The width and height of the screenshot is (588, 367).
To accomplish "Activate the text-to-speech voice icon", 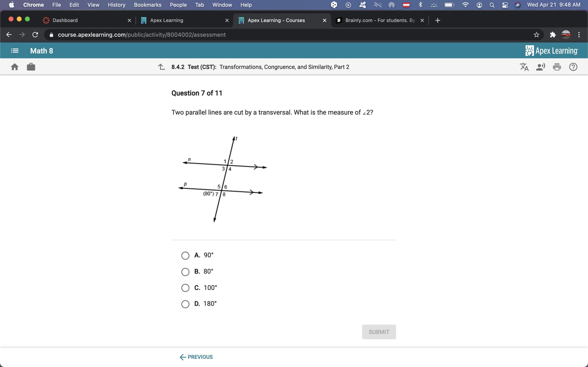I will coord(540,67).
